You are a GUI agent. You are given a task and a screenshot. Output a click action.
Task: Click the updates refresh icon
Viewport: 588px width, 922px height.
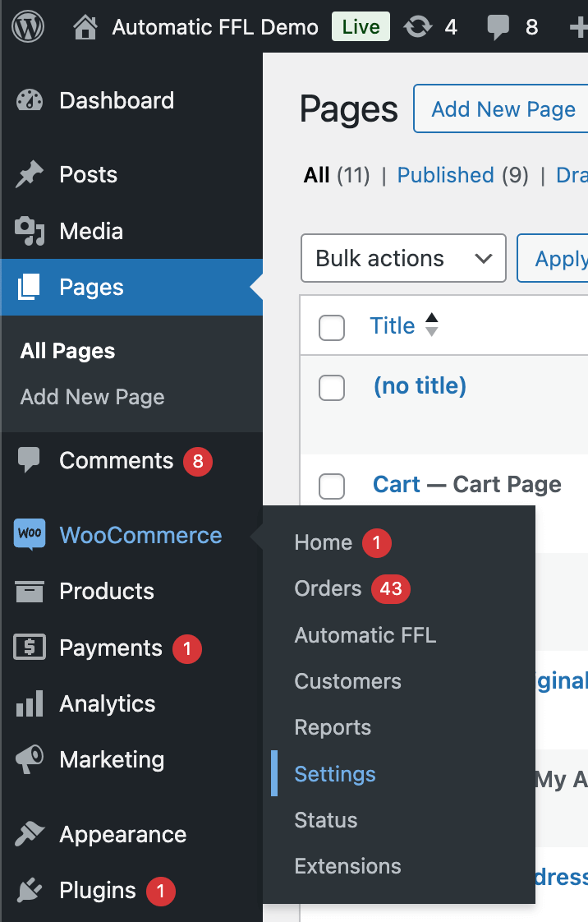point(418,28)
